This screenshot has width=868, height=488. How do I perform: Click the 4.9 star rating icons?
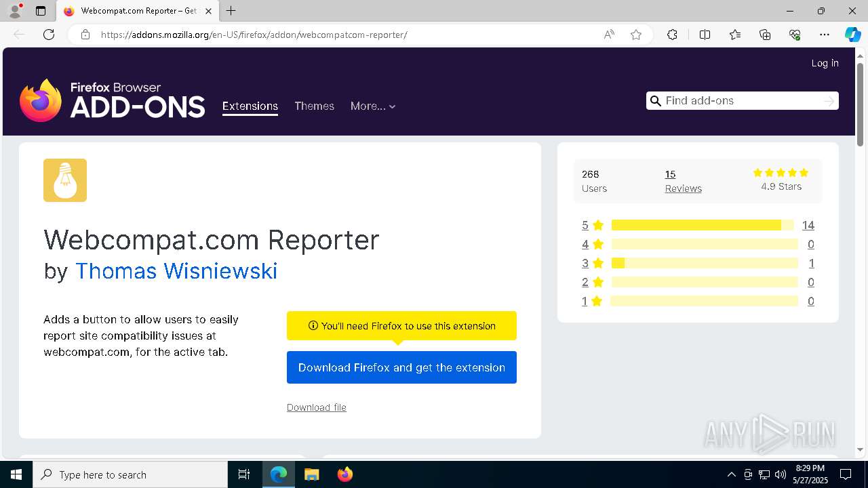(781, 173)
